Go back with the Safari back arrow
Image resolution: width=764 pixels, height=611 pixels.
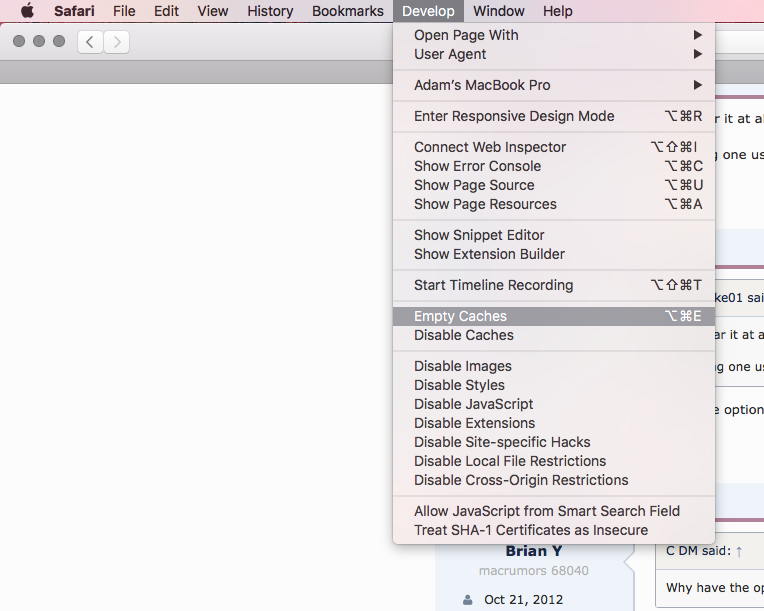click(x=90, y=42)
